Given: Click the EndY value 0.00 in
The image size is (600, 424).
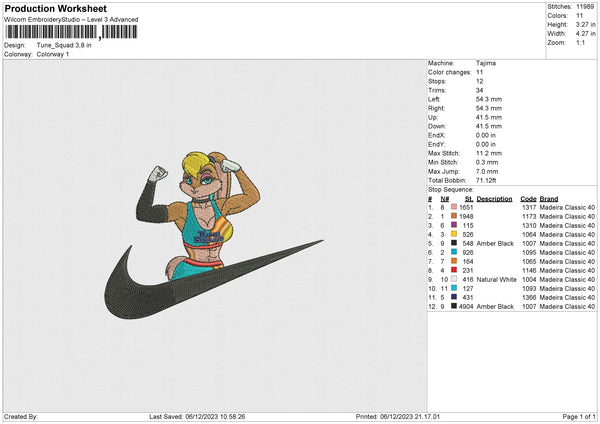Looking at the screenshot, I should click(486, 145).
